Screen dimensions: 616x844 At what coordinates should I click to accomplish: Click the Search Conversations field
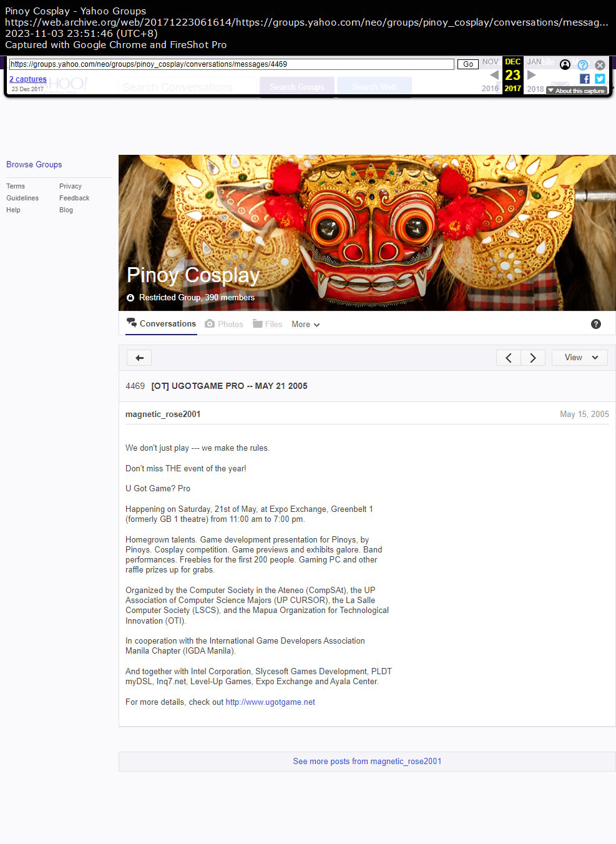tap(187, 87)
